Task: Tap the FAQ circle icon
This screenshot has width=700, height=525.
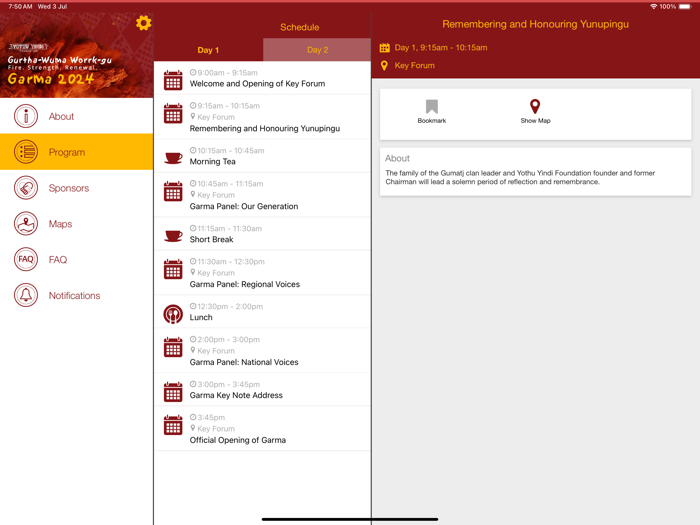Action: tap(26, 259)
